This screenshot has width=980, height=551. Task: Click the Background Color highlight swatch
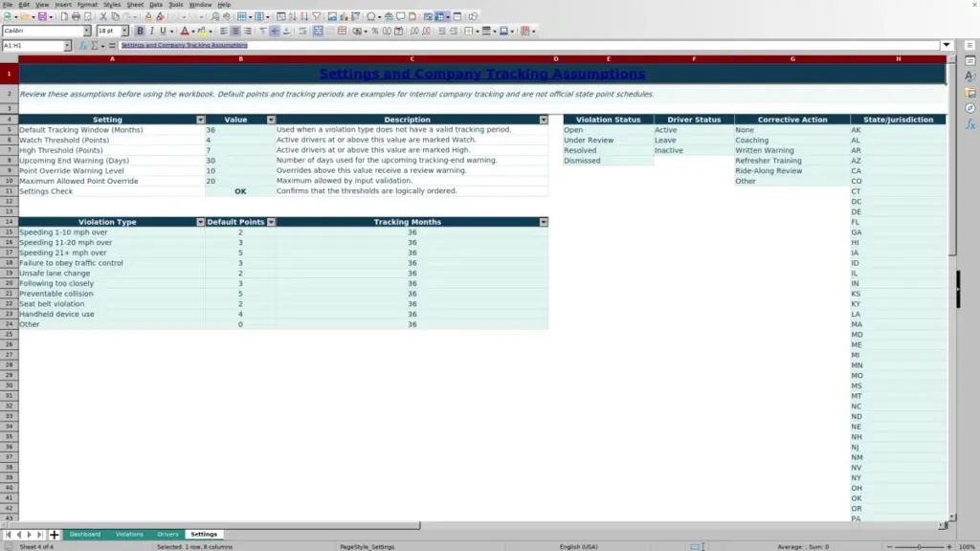201,31
